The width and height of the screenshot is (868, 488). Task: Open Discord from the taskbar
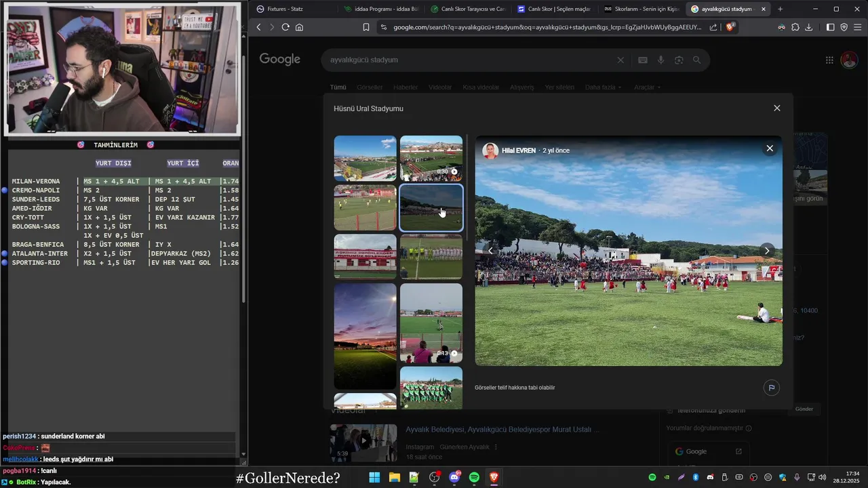(454, 477)
